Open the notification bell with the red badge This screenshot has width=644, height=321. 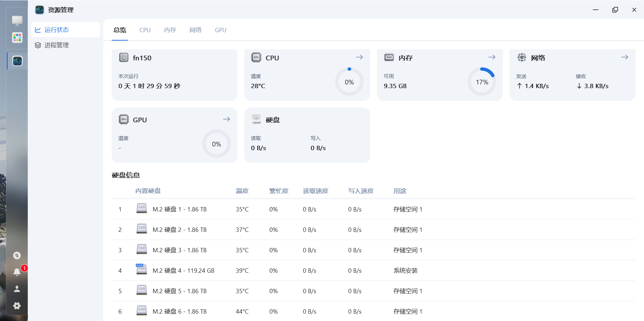(17, 272)
